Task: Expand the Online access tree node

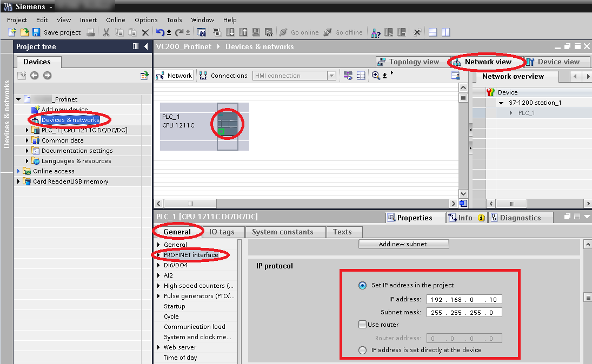Action: click(19, 171)
